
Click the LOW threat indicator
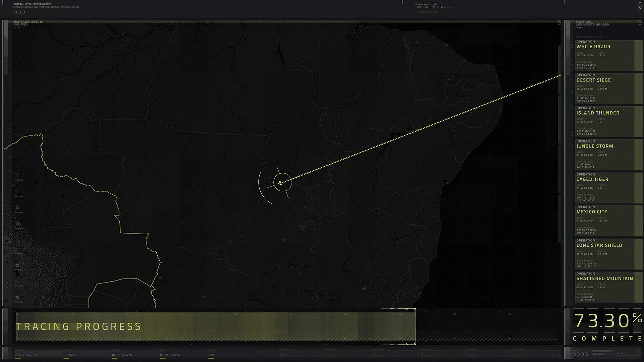[211, 355]
